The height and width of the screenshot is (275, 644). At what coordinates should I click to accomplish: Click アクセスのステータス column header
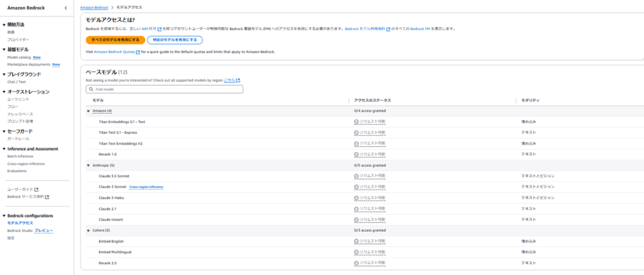372,100
